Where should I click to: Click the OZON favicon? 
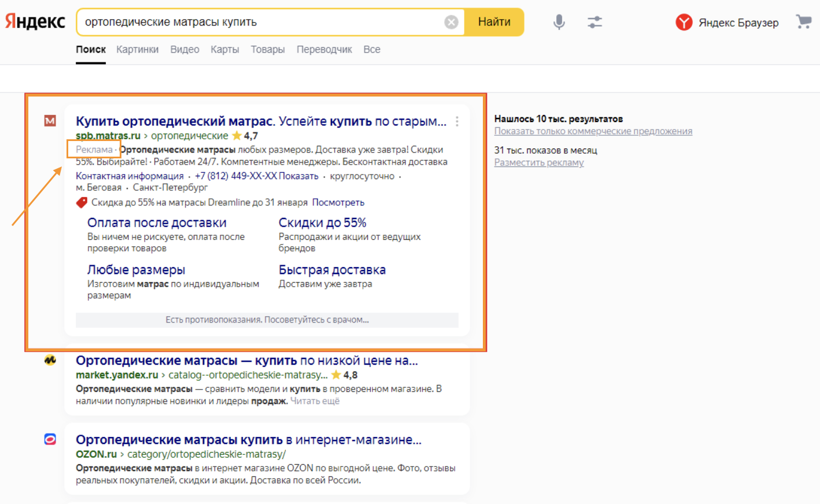tap(50, 439)
